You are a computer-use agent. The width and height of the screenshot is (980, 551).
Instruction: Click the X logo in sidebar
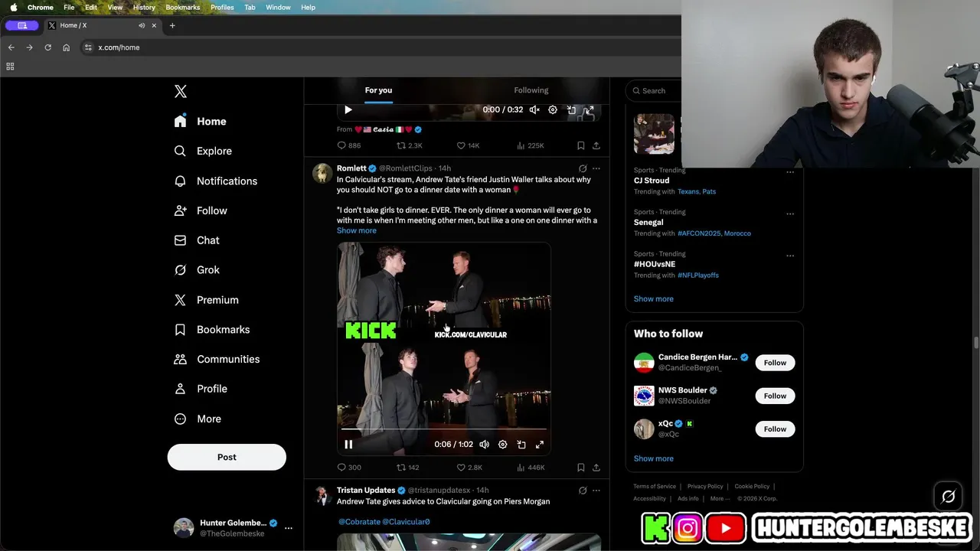pyautogui.click(x=181, y=91)
